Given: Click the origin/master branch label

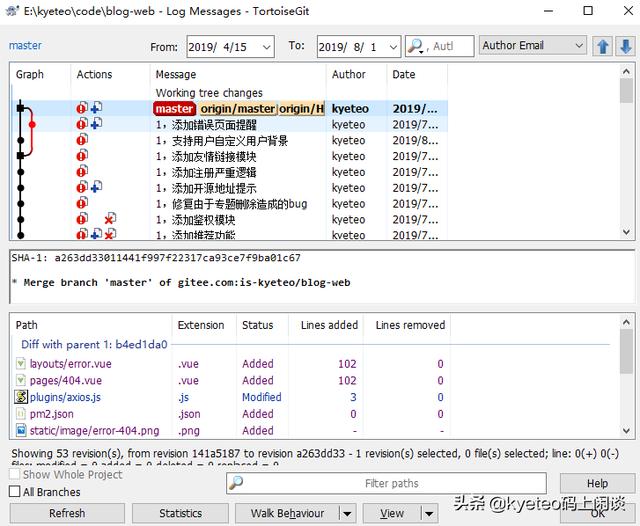Looking at the screenshot, I should (238, 109).
